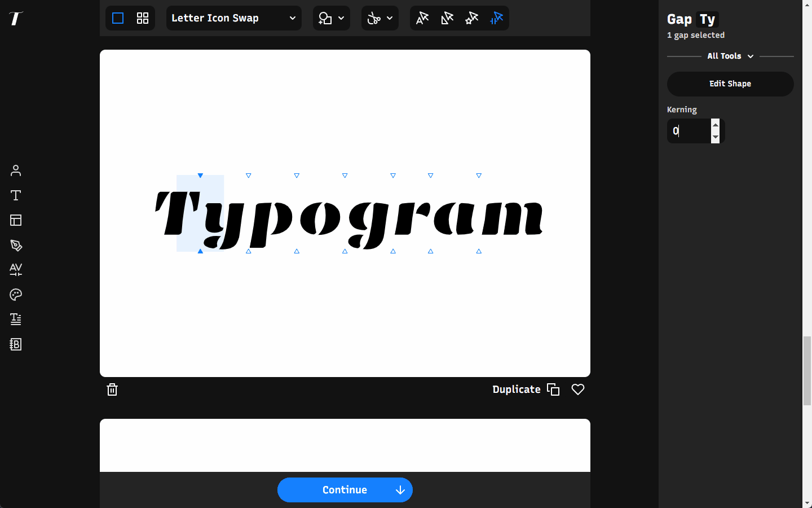
Task: Select the top gap marker between o and g
Action: pos(345,176)
